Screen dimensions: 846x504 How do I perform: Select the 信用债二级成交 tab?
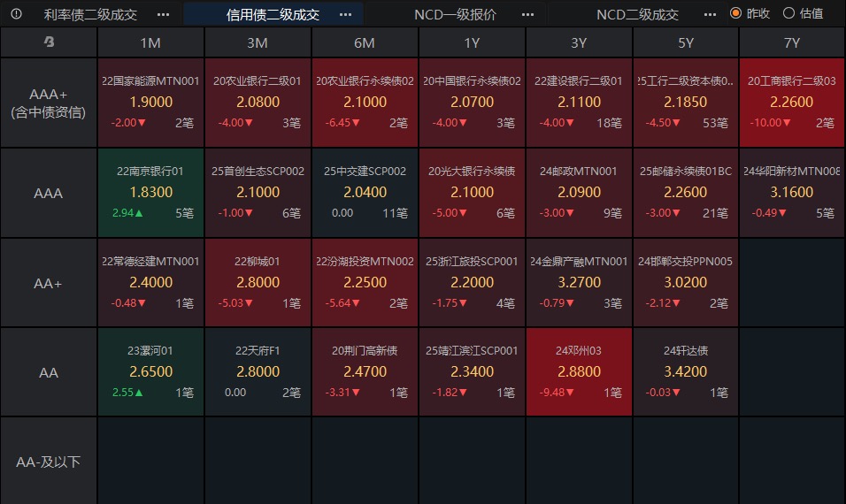(273, 14)
